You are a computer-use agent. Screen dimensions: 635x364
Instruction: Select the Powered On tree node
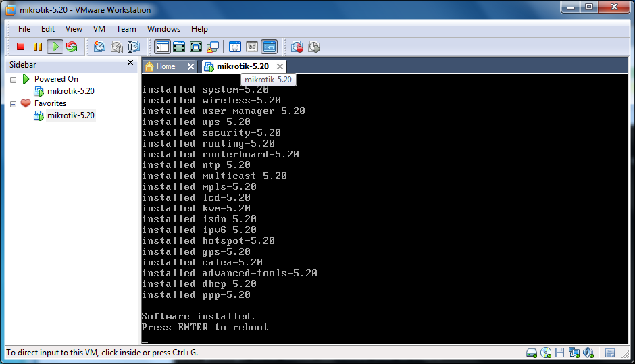coord(56,79)
